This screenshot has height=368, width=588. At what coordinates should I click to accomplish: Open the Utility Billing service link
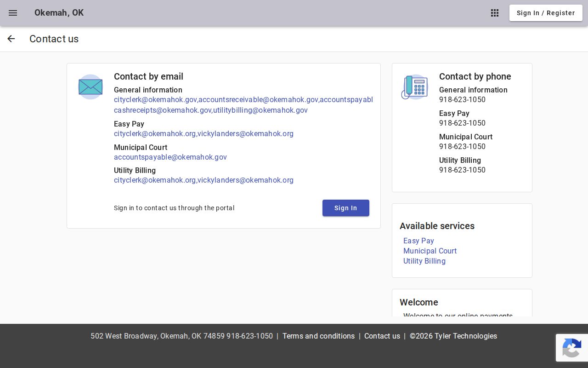point(424,261)
